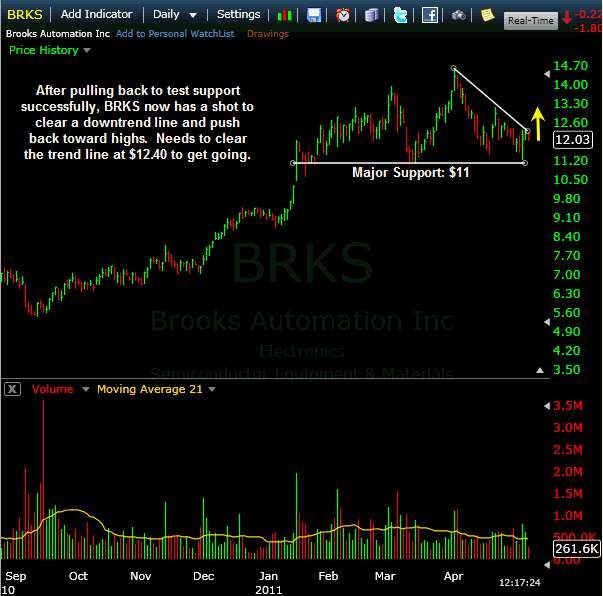Click the 2.0M volume axis value
Screen dimensions: 603x596
point(568,472)
